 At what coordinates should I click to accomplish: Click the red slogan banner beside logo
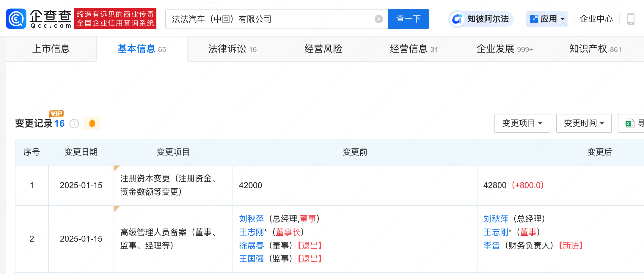[x=115, y=19]
